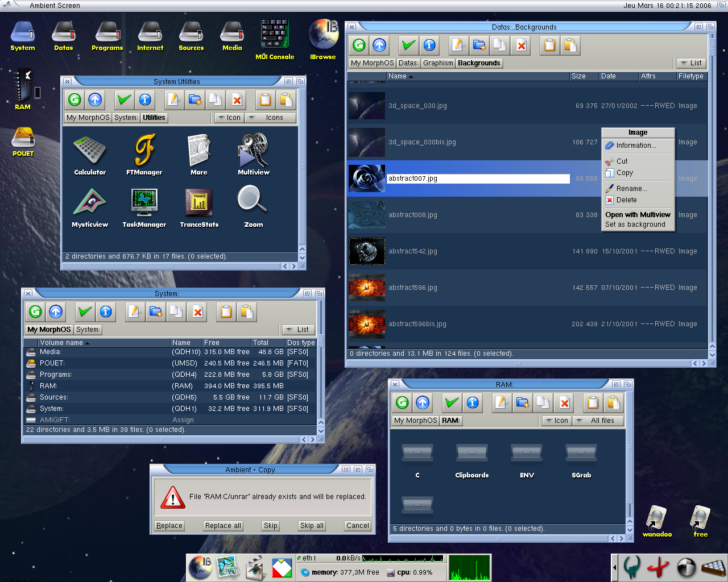Click the abstract007.jpg filename input field
The width and height of the screenshot is (728, 582).
point(478,178)
